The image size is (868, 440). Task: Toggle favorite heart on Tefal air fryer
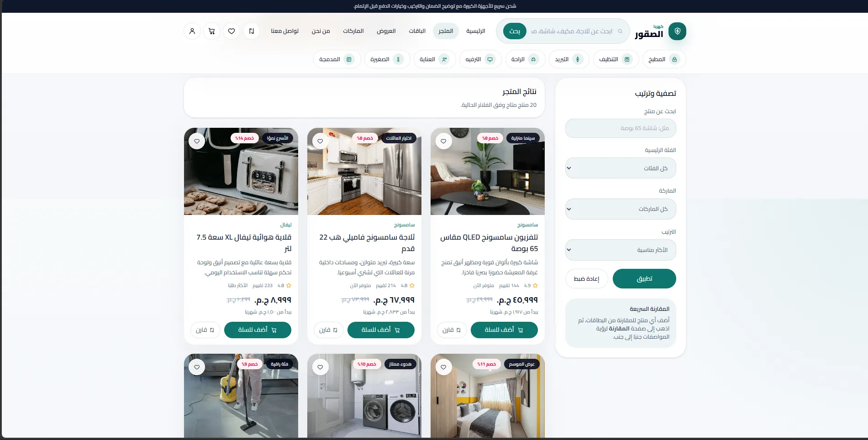[x=197, y=141]
